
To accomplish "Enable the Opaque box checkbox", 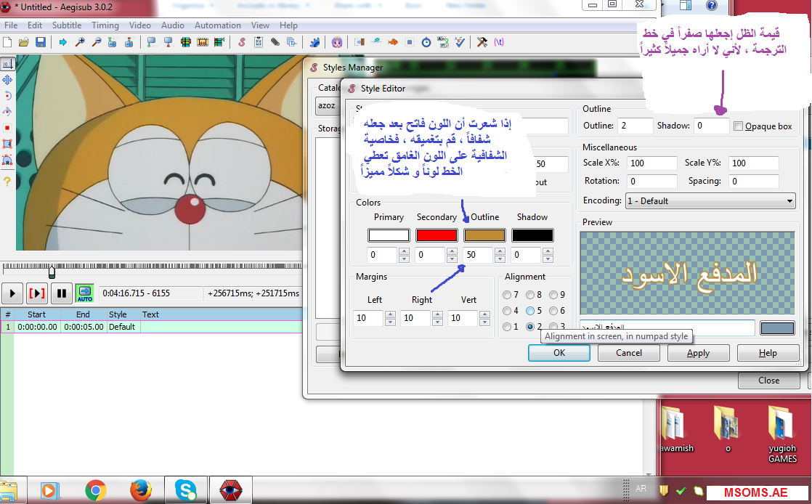I will 738,126.
